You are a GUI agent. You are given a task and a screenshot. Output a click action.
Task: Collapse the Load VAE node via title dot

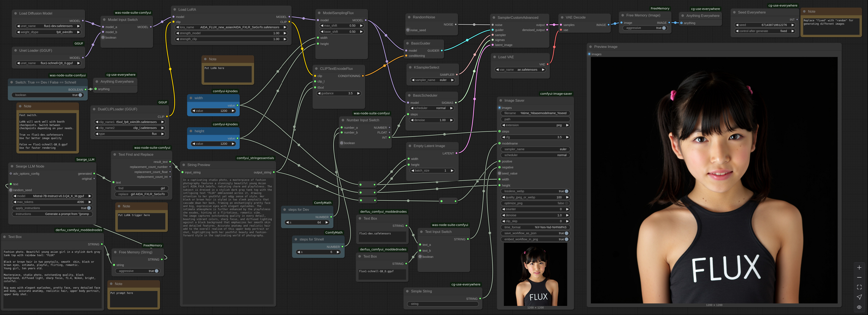(x=495, y=57)
